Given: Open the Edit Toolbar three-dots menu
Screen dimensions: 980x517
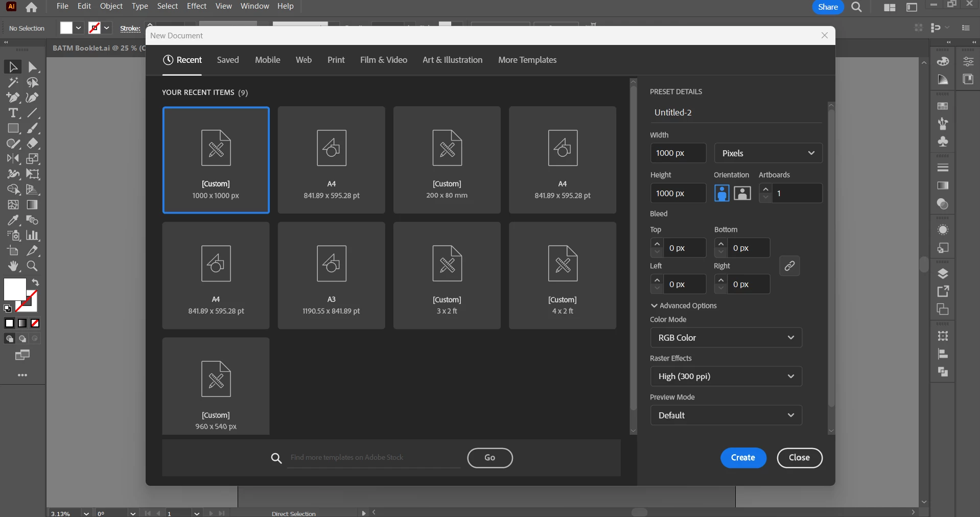Looking at the screenshot, I should click(22, 375).
